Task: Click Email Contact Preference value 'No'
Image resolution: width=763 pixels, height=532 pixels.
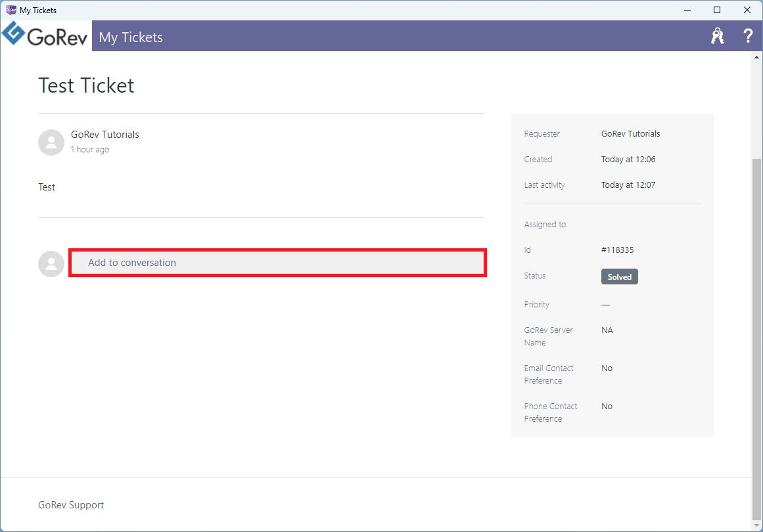Action: (607, 368)
